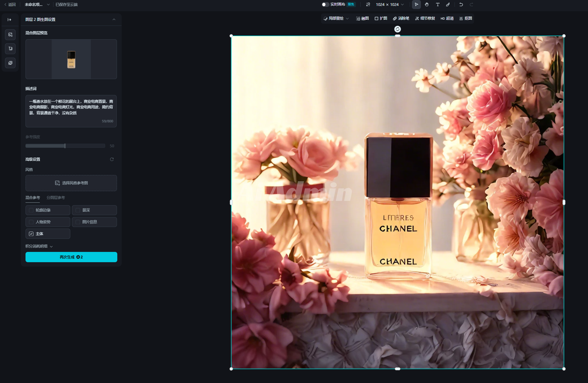Screen dimensions: 588x383
Task: Click the right-edge middle handle of the image
Action: pos(564,202)
